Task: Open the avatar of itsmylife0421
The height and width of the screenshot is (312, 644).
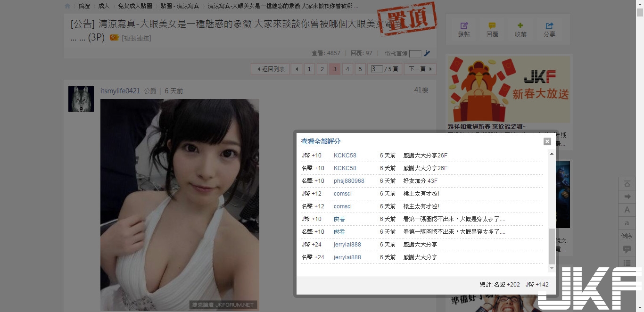Action: click(81, 99)
